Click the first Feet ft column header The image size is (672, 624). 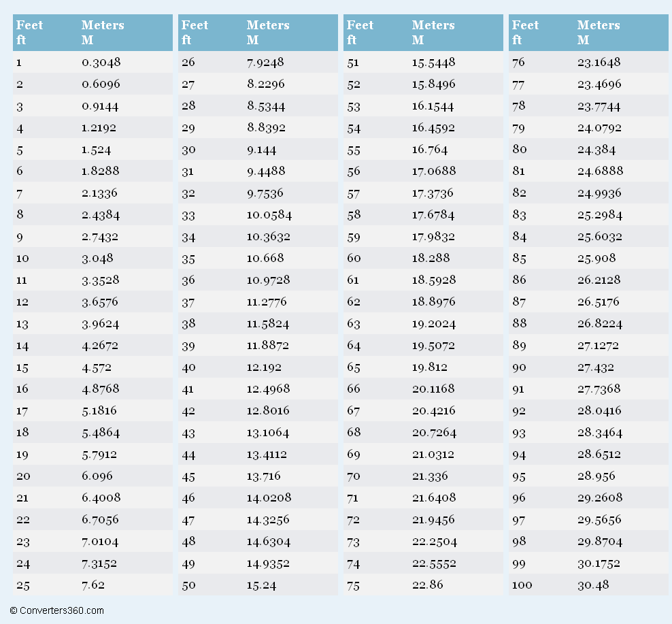point(30,33)
